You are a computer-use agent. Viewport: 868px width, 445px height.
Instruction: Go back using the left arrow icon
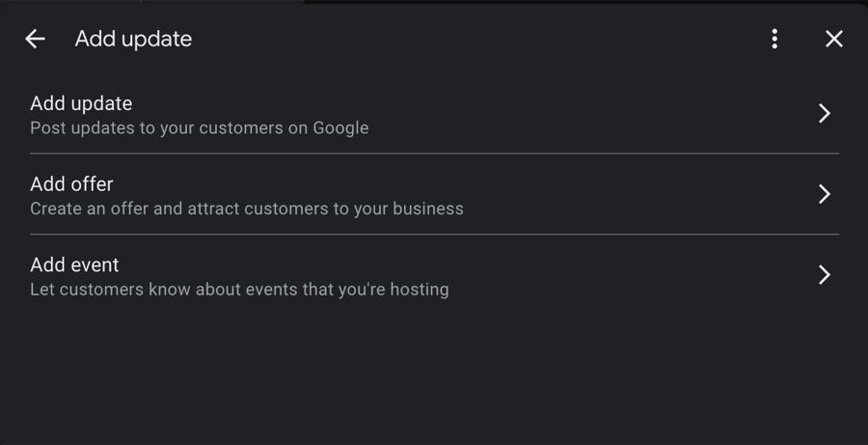(x=35, y=39)
